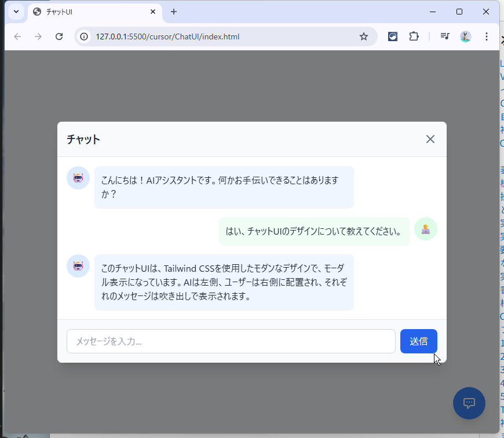Open the Chrome profile avatar
This screenshot has width=504, height=438.
(466, 36)
